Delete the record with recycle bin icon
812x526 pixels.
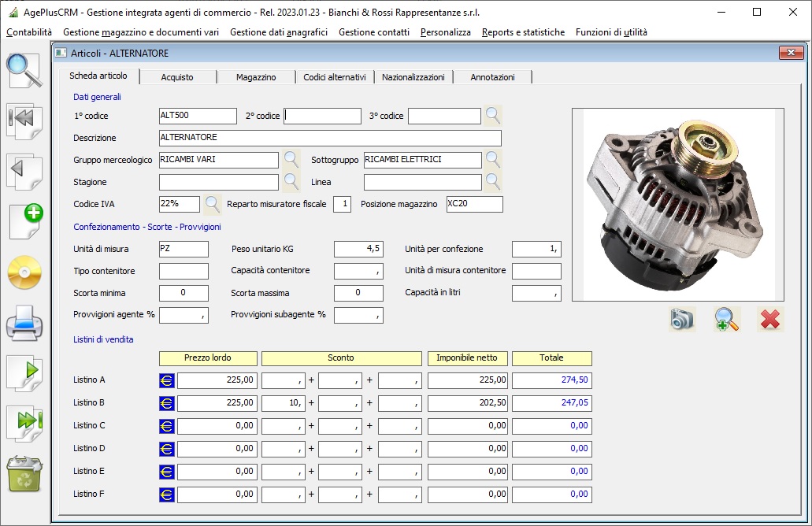click(24, 476)
